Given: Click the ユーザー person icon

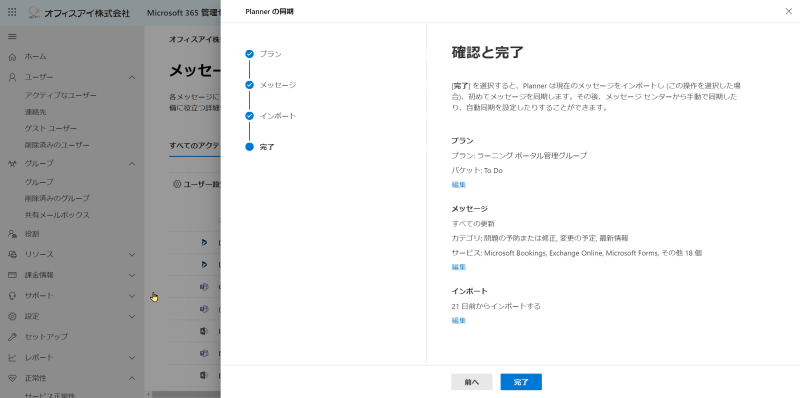Looking at the screenshot, I should pos(13,77).
